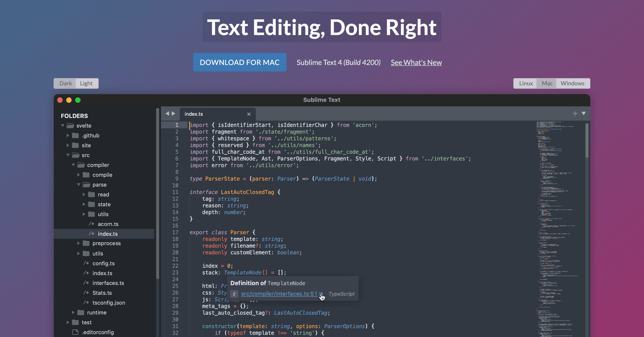This screenshot has width=644, height=337.
Task: Click the sidebar vertical scrollbar
Action: point(158,193)
